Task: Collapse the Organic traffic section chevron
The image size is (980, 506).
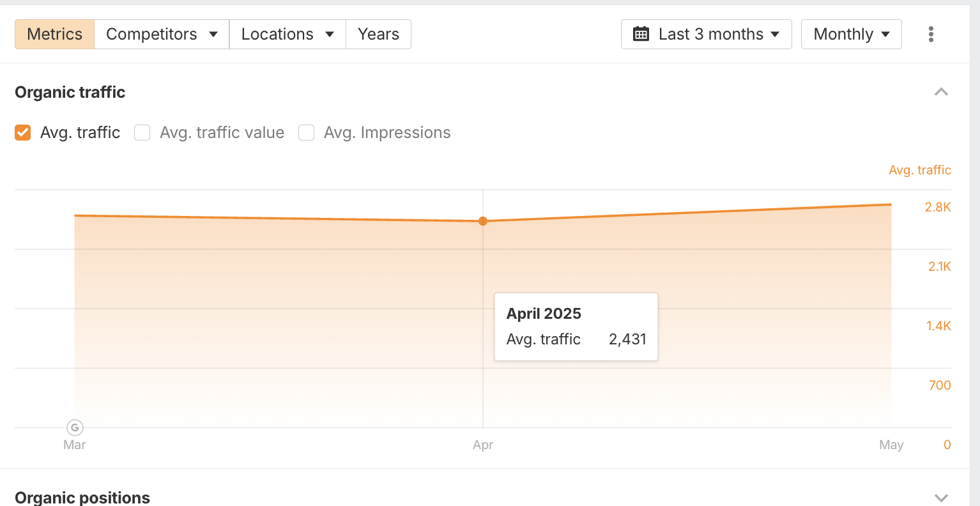Action: point(940,92)
